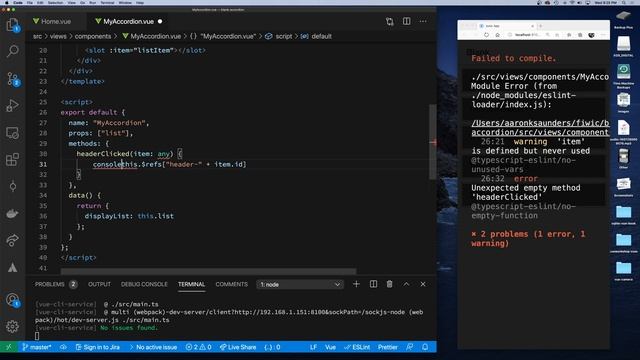Start Live Share from the status bar
Viewport: 640px width, 360px height.
pyautogui.click(x=238, y=347)
